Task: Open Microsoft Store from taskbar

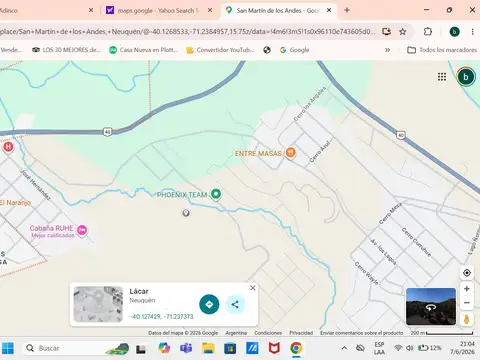Action: point(230,348)
